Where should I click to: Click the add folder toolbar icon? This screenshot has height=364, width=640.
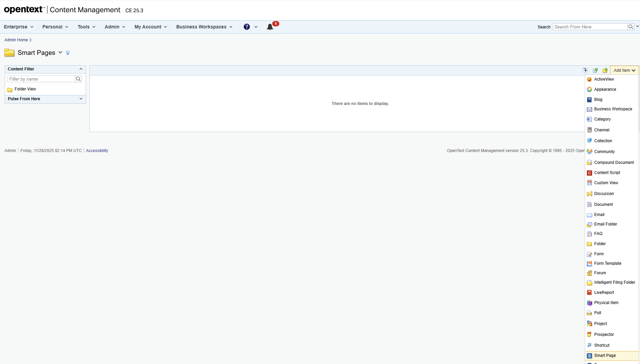click(x=605, y=70)
